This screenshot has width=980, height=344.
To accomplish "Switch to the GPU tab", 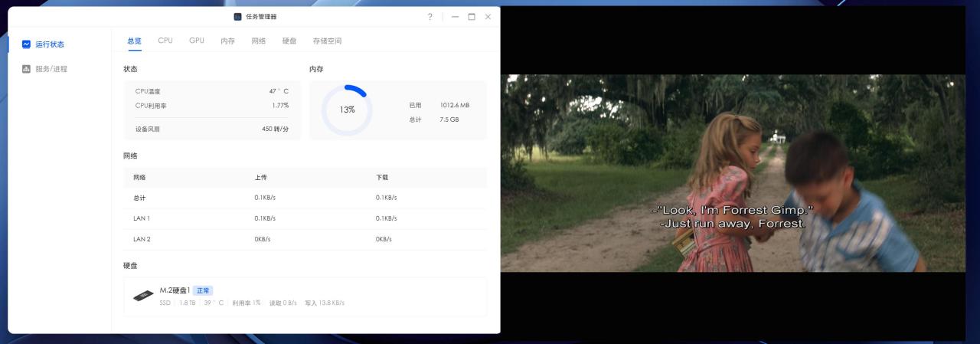I will (197, 41).
